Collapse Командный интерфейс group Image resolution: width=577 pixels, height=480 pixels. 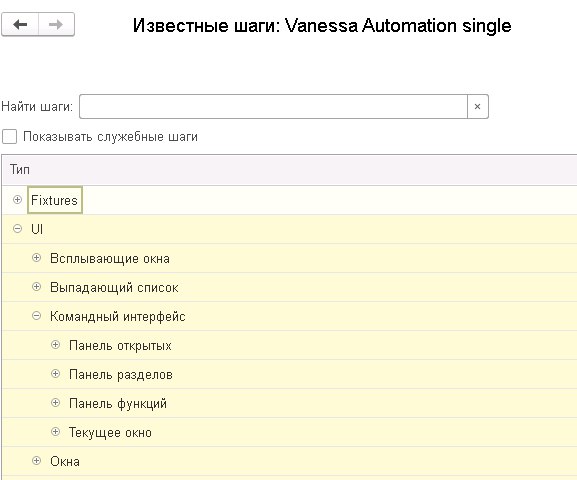pos(36,315)
